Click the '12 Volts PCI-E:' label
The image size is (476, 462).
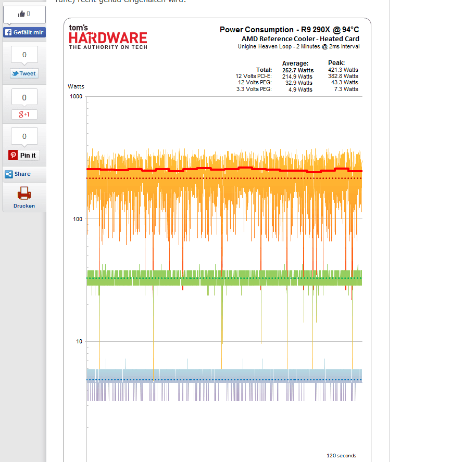click(254, 76)
